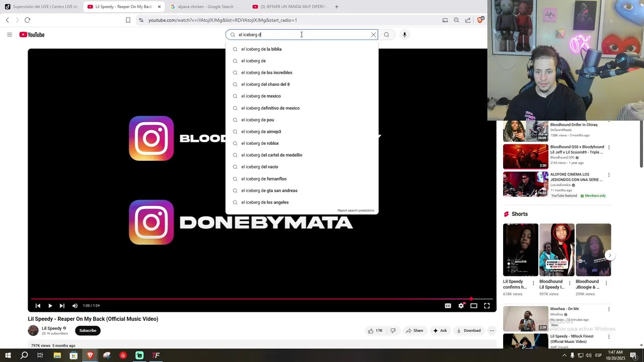
Task: Dislike the video
Action: 393,330
